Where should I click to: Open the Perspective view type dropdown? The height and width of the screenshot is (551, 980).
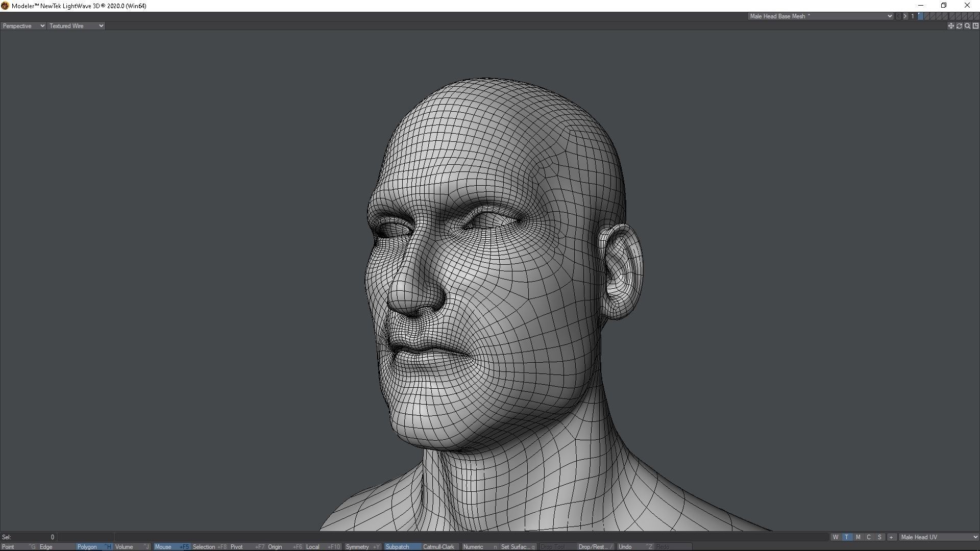pos(23,26)
